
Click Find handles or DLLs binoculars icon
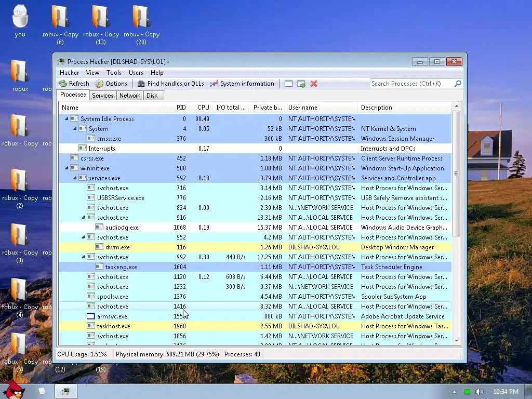pos(141,84)
